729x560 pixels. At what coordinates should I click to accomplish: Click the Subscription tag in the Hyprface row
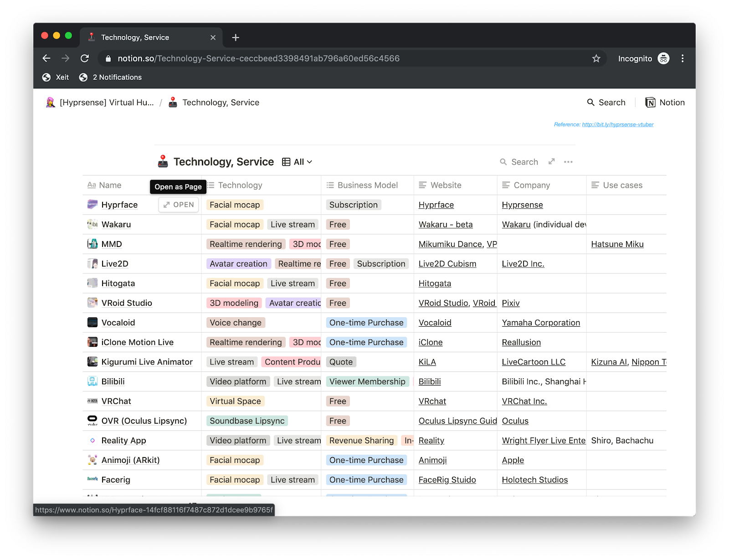(354, 205)
